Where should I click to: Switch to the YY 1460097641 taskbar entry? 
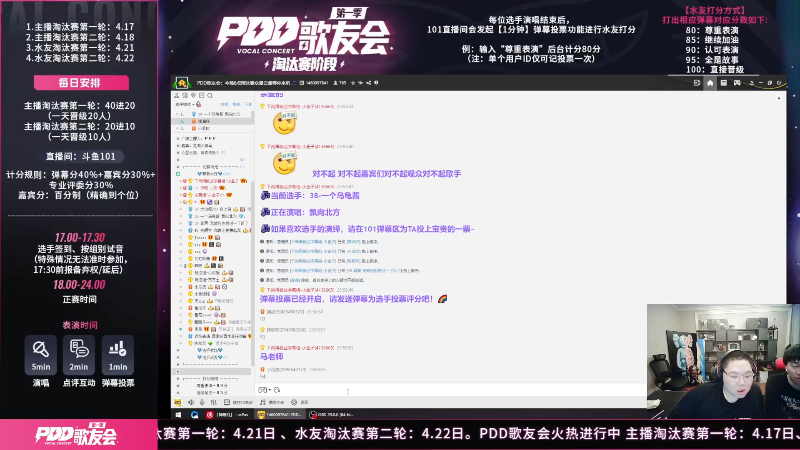tap(280, 414)
